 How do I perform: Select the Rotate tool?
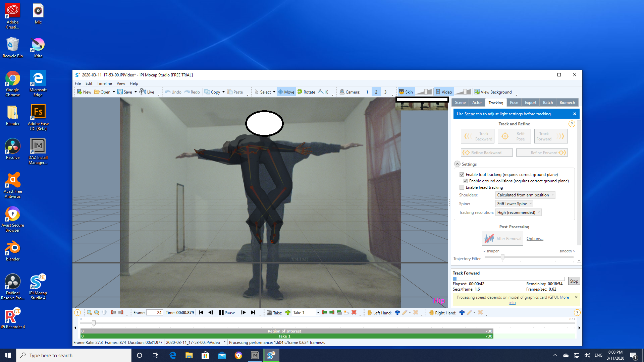click(306, 92)
